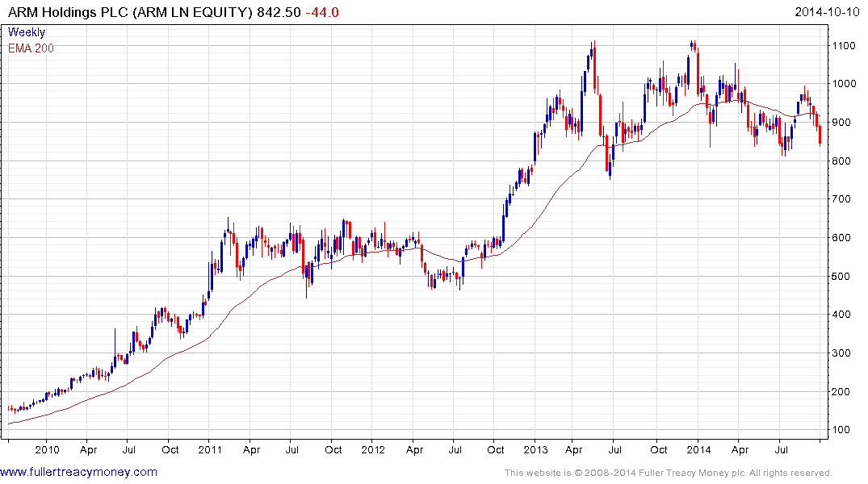Image resolution: width=868 pixels, height=484 pixels.
Task: Open the www.fullertreacymoney.com link
Action: pyautogui.click(x=78, y=472)
